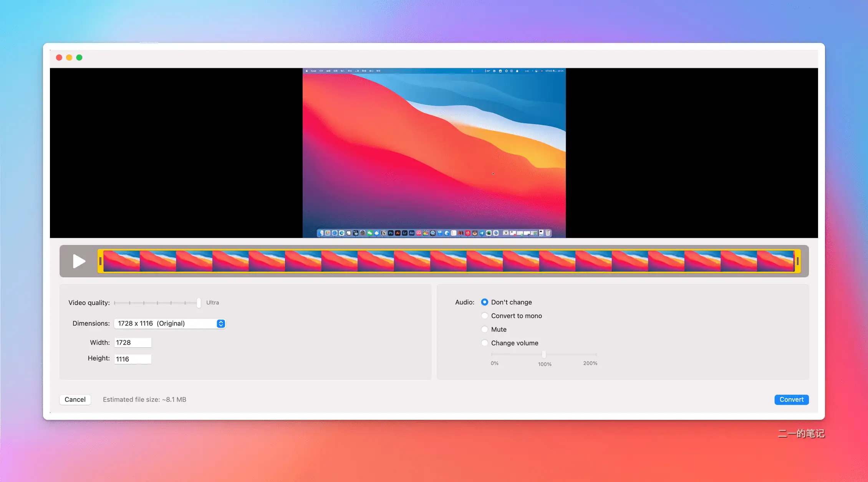Play the video preview
Viewport: 868px width, 482px height.
coord(79,261)
